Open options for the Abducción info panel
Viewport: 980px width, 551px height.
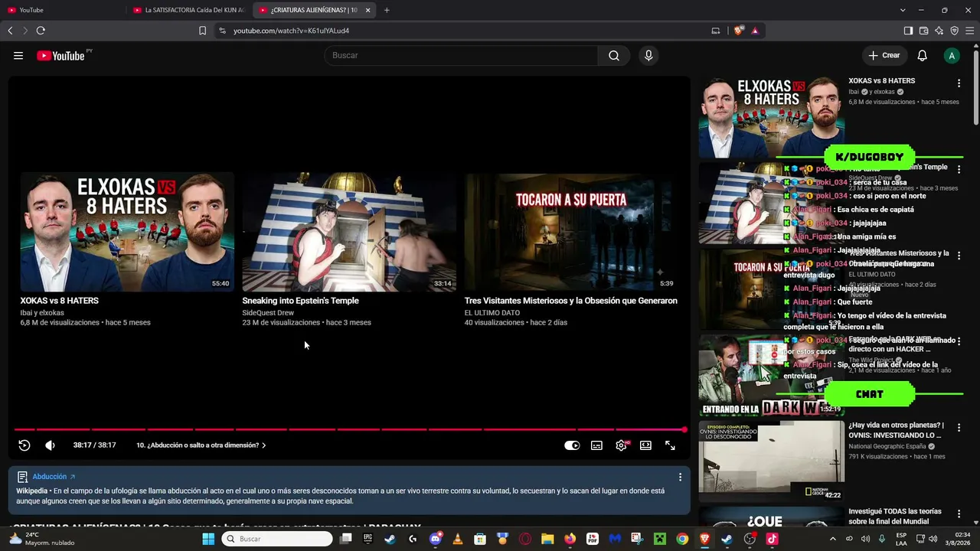point(680,477)
